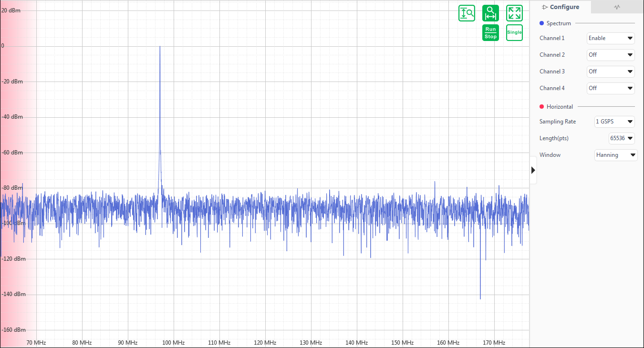Click the 100 MHz frequency axis label
Screen dimensions: 644x348
pos(173,343)
